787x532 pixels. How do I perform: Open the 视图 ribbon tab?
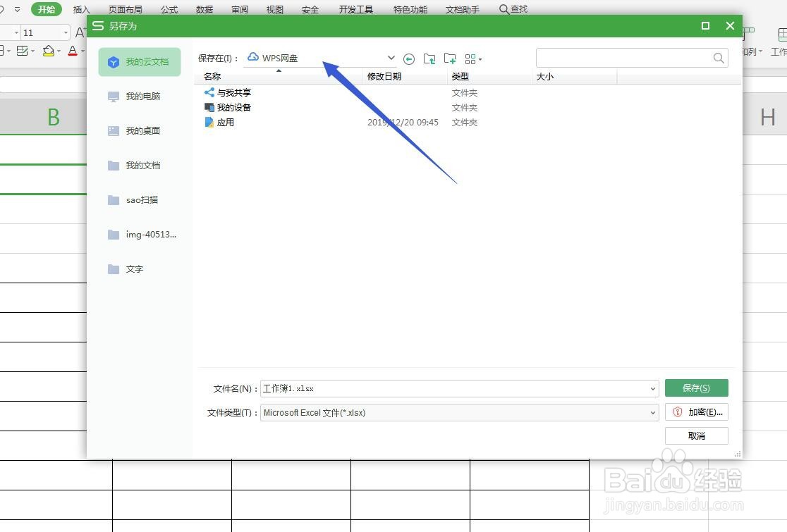tap(274, 9)
